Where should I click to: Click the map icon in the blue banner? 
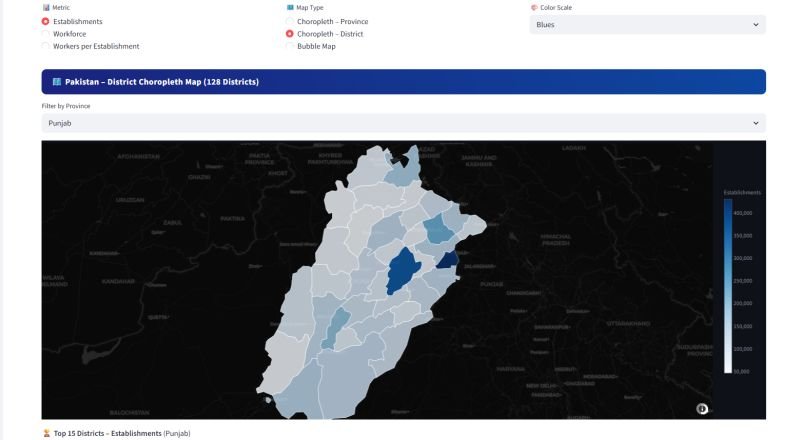tap(56, 82)
